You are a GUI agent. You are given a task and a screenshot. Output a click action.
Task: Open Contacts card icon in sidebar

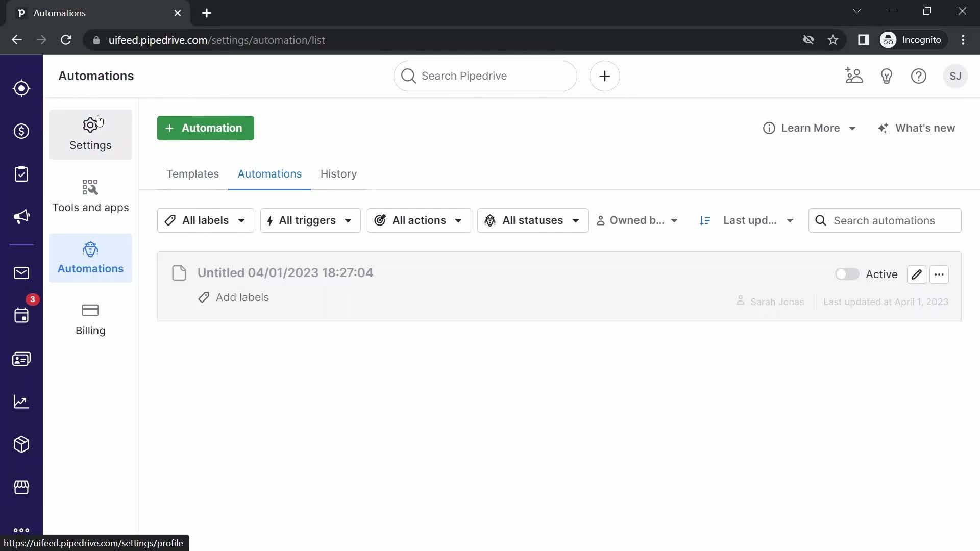pyautogui.click(x=21, y=359)
